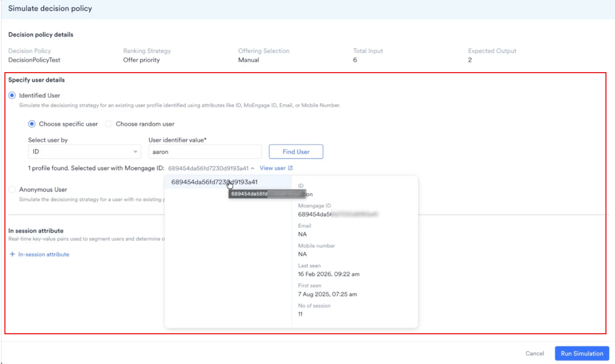Image resolution: width=615 pixels, height=364 pixels.
Task: Select the Anonymous User radio button
Action: point(12,189)
